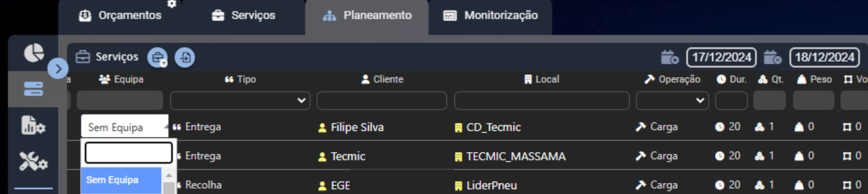Viewport: 868px width, 194px height.
Task: Open the Serviços tab
Action: pos(243,15)
